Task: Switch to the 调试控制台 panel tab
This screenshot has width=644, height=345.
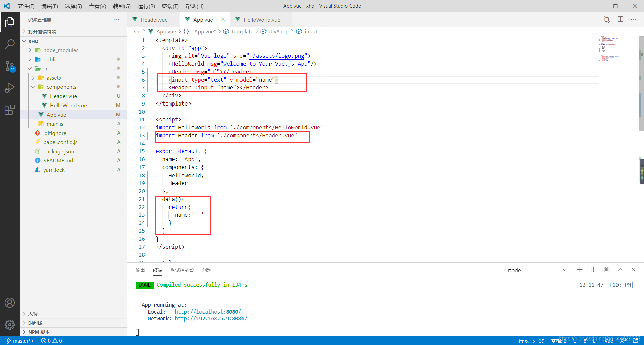Action: coord(182,270)
